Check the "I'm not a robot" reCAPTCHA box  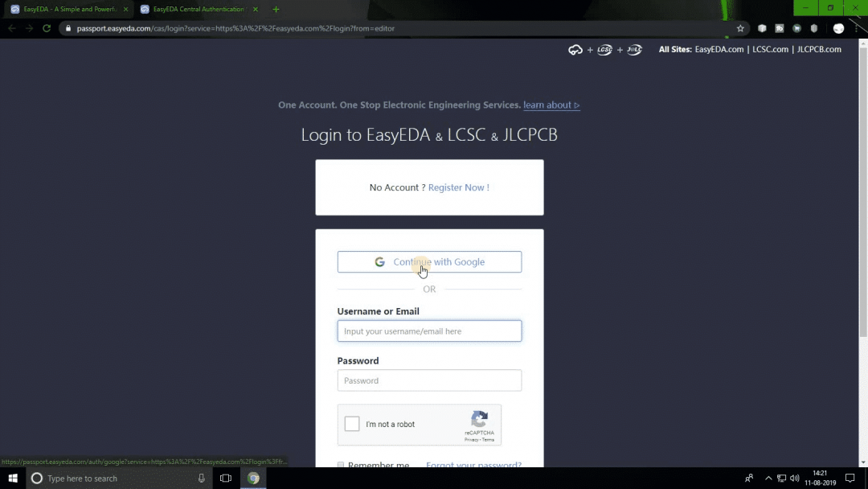point(352,424)
